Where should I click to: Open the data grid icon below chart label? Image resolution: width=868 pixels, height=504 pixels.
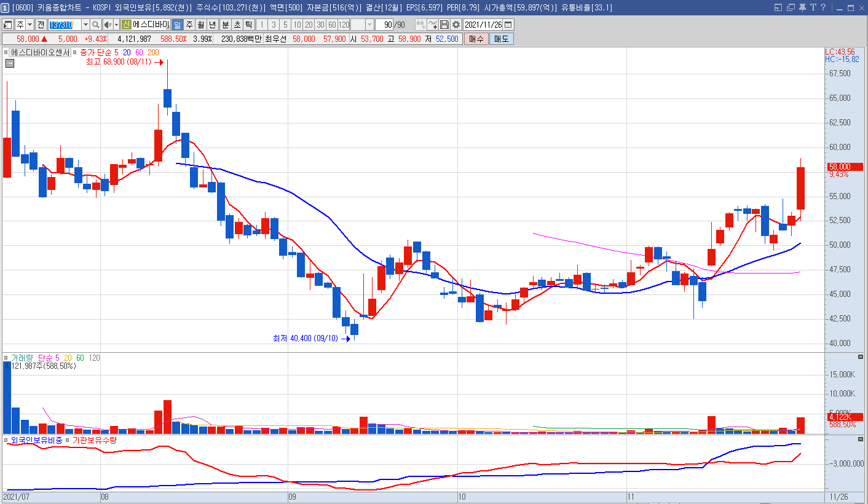coord(10,63)
